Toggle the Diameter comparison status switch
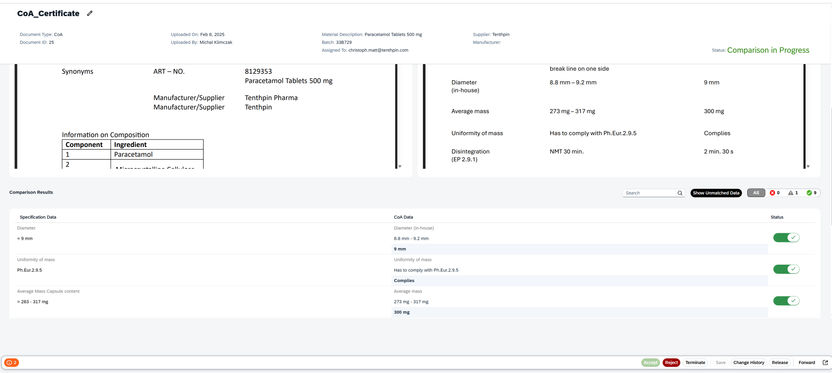Viewport: 832px width, 373px height. tap(786, 238)
